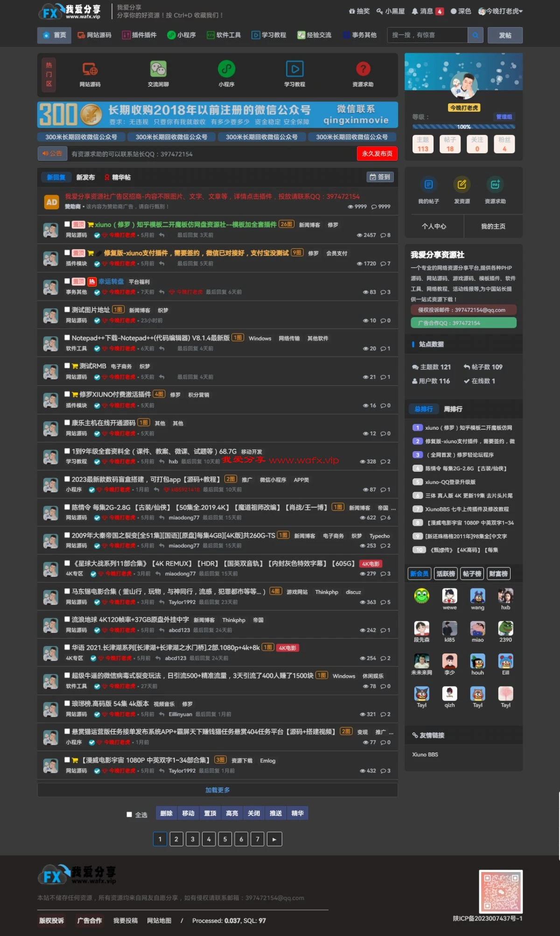Image resolution: width=560 pixels, height=936 pixels.
Task: Check the 全选 select-all checkbox
Action: [x=129, y=815]
